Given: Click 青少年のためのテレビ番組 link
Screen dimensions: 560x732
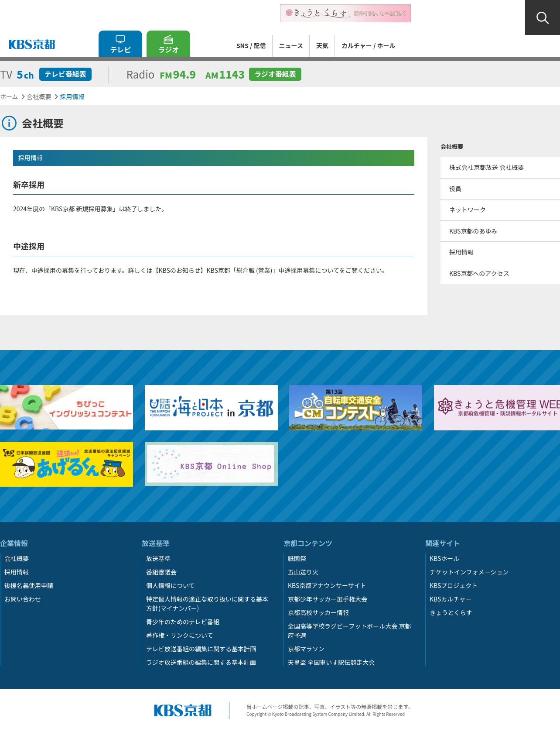Looking at the screenshot, I should tap(183, 622).
